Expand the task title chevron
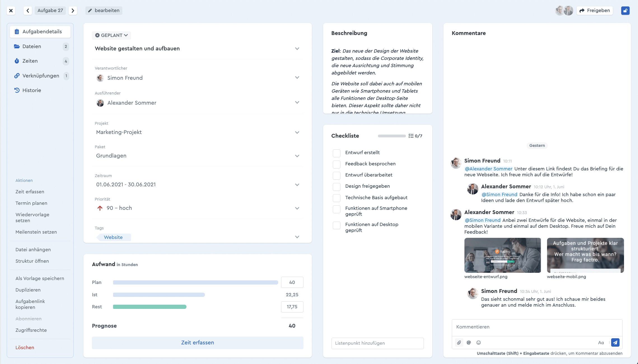Screen dimensions: 638x364 tap(297, 48)
